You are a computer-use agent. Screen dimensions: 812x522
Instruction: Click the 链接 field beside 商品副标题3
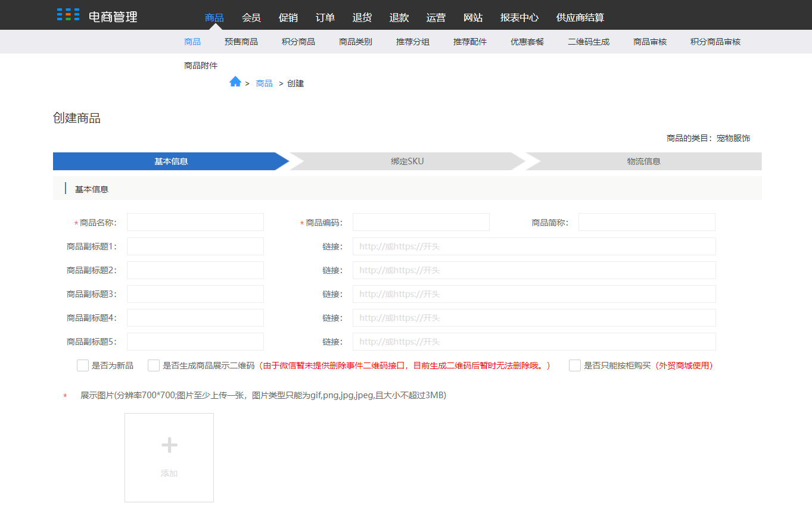click(x=534, y=294)
